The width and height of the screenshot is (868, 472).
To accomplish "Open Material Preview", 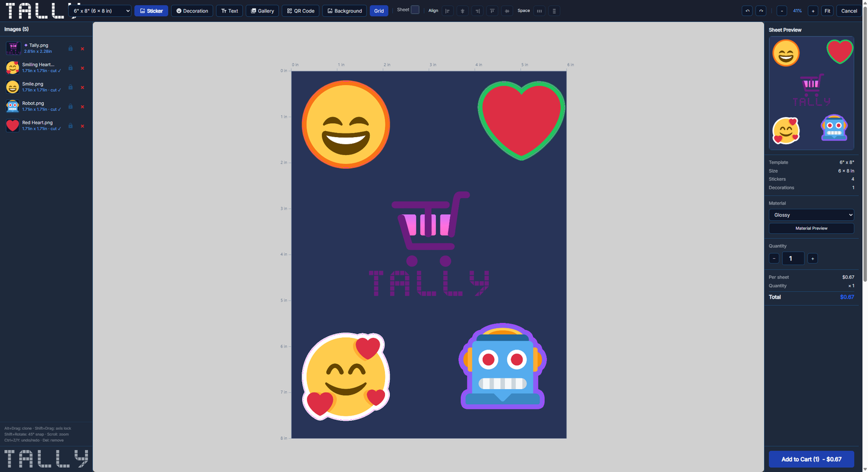I will click(x=811, y=228).
